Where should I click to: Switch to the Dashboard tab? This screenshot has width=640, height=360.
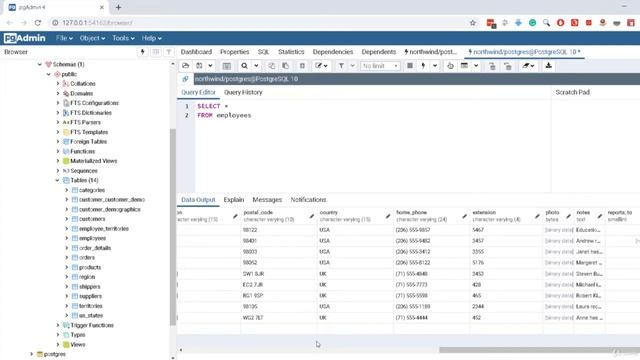(x=196, y=52)
